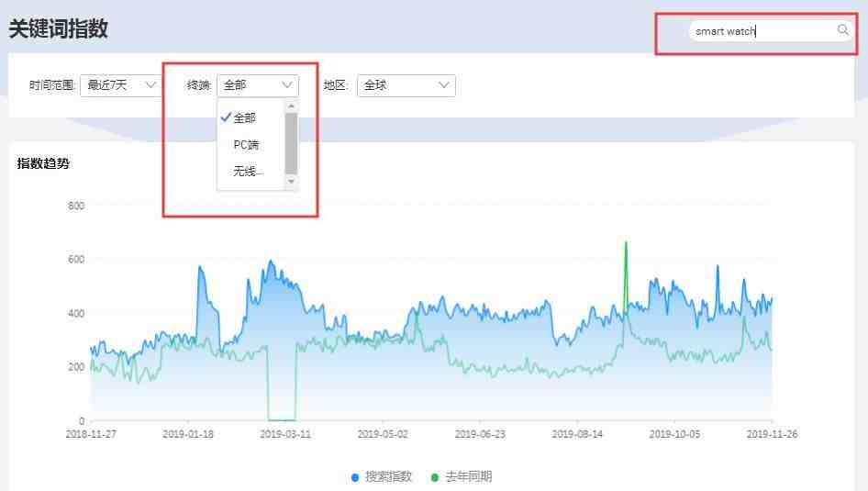This screenshot has width=868, height=491.
Task: Collapse the 终端 dropdown showing 全部
Action: tap(258, 85)
